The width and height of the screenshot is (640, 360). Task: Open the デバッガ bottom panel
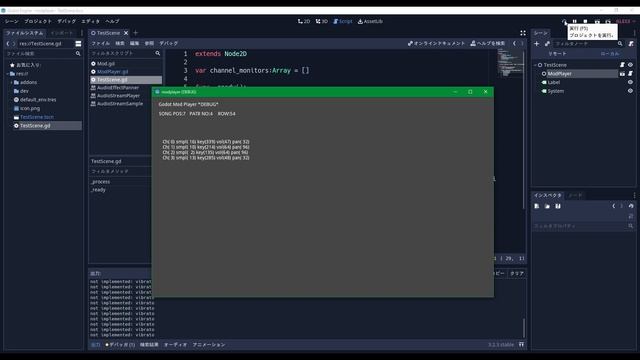coord(120,345)
